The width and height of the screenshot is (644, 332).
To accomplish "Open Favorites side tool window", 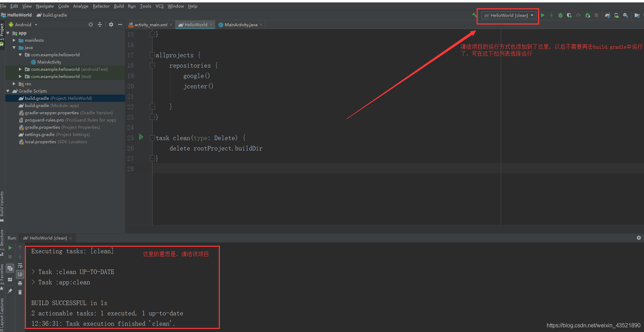I will click(2, 277).
